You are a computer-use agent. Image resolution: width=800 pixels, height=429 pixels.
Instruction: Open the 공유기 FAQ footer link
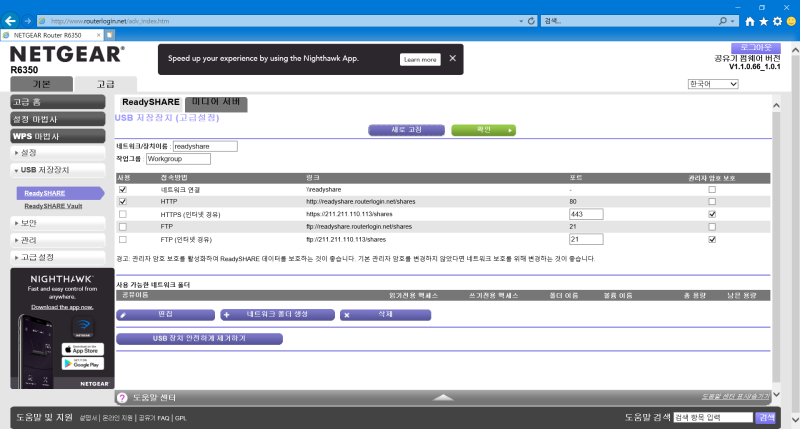[x=154, y=418]
